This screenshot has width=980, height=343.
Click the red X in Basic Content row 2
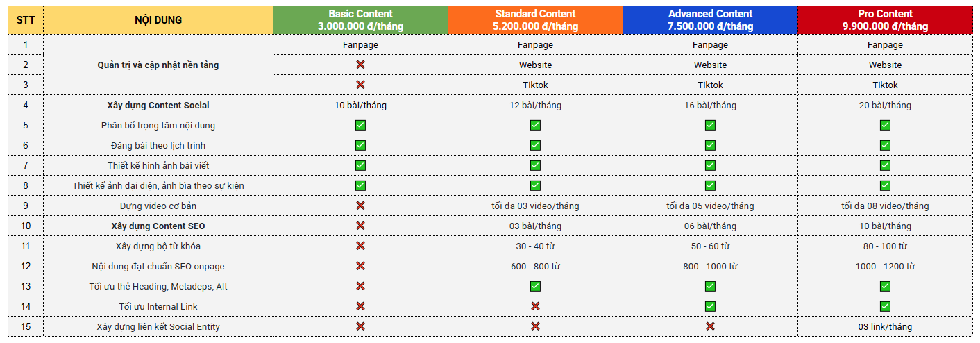click(x=360, y=65)
